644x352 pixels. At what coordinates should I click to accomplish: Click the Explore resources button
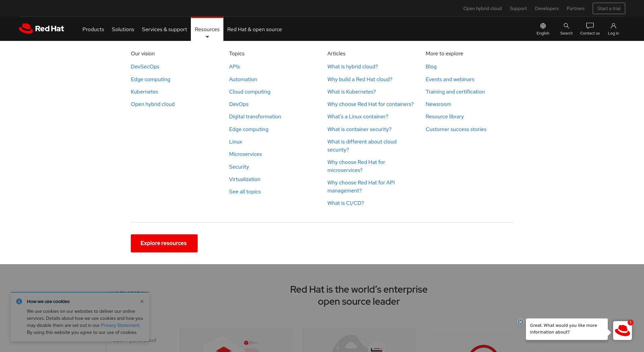[x=164, y=243]
